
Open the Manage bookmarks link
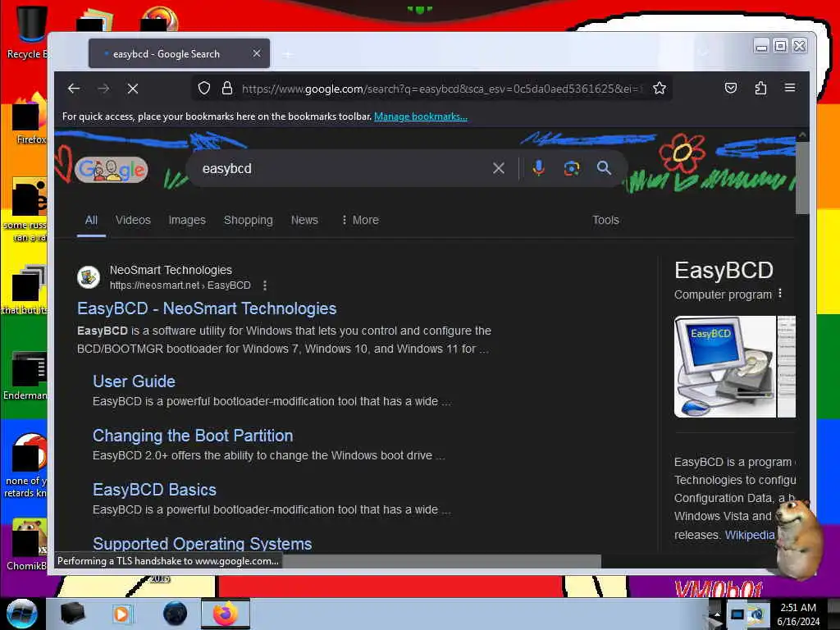coord(421,116)
